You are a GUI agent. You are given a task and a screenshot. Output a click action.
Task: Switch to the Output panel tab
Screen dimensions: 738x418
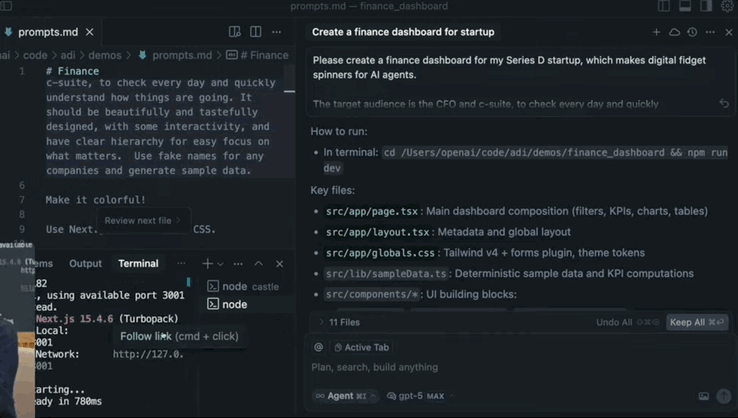click(x=85, y=264)
